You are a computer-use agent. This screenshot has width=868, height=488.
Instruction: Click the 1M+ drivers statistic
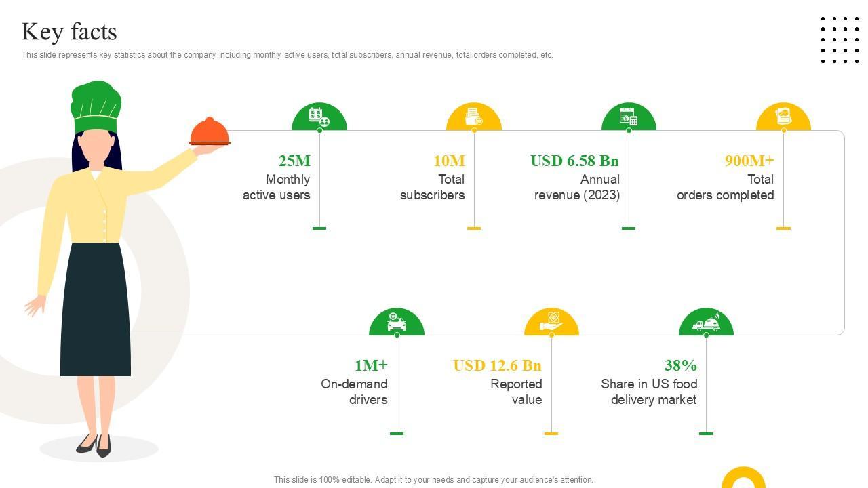point(371,365)
